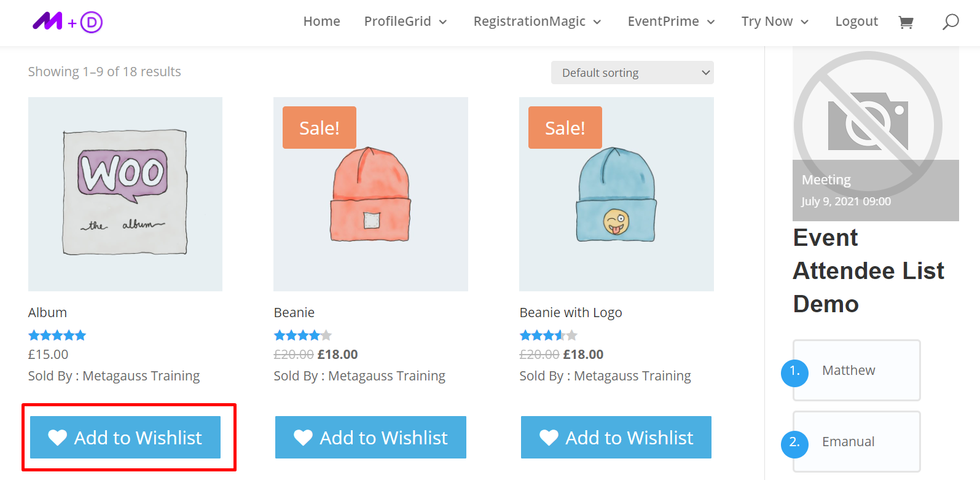Viewport: 980px width, 480px height.
Task: Open the shopping cart icon
Action: point(906,23)
